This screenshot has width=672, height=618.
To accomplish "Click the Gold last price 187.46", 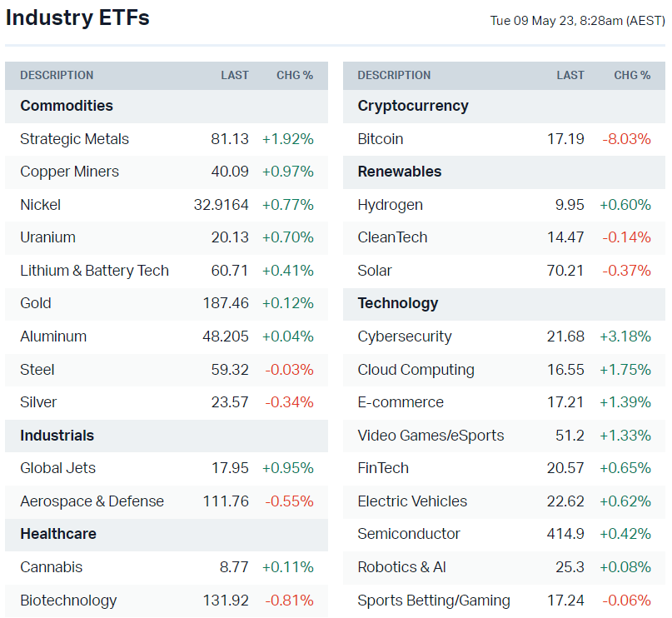I will click(226, 303).
